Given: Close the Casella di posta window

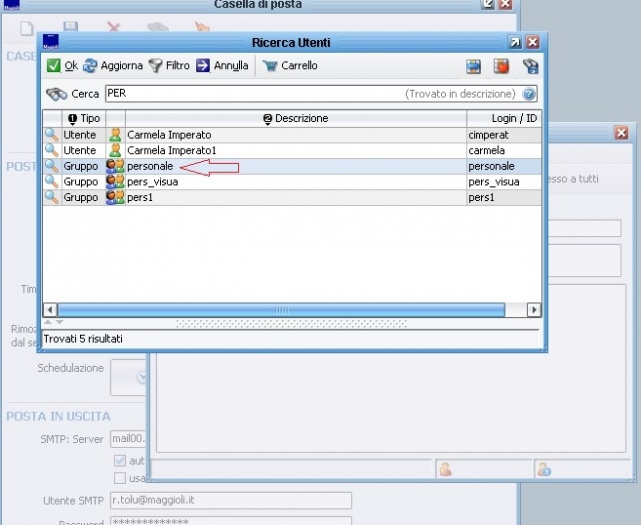Looking at the screenshot, I should click(x=505, y=4).
